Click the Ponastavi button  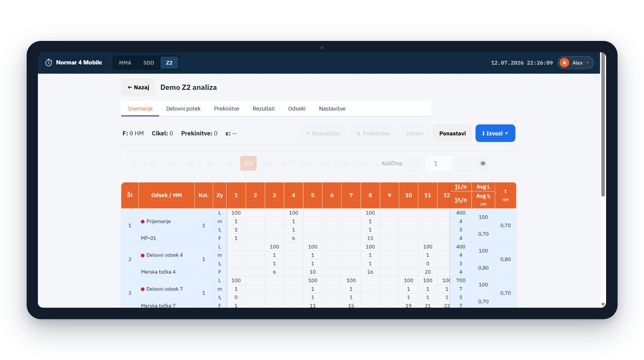pos(453,133)
